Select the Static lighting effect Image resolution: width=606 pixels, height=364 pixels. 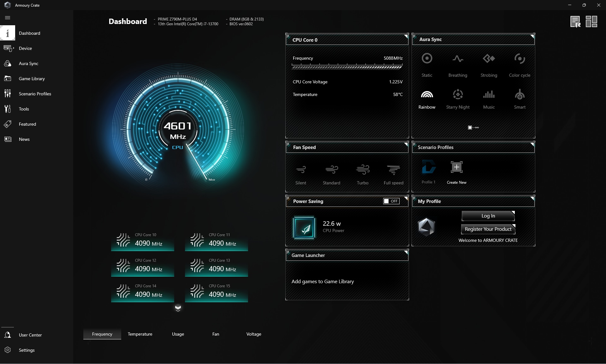point(427,65)
